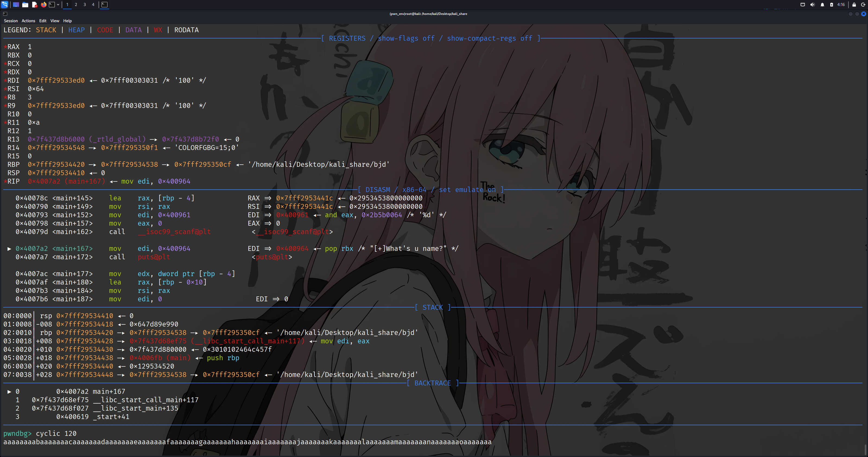Click the STACK section header text
Viewport: 868px width, 457px height.
click(433, 308)
